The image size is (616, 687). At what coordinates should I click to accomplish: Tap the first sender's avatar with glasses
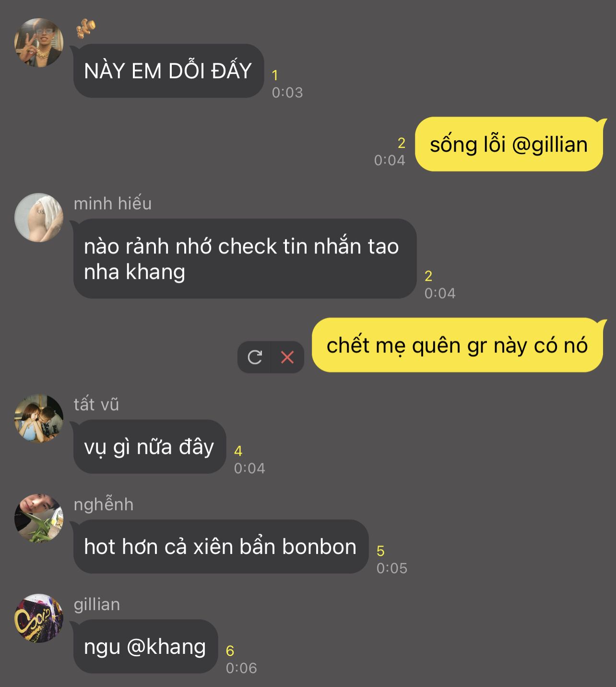39,43
